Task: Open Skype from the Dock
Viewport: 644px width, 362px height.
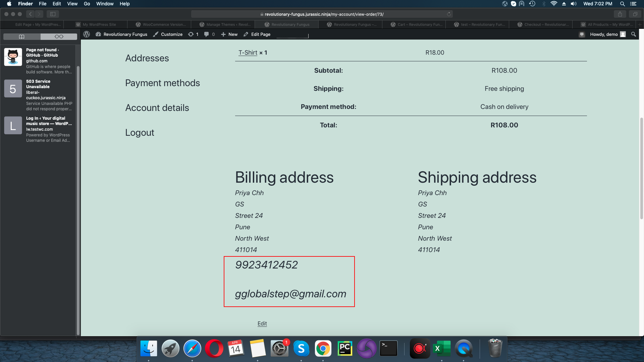Action: [x=302, y=348]
